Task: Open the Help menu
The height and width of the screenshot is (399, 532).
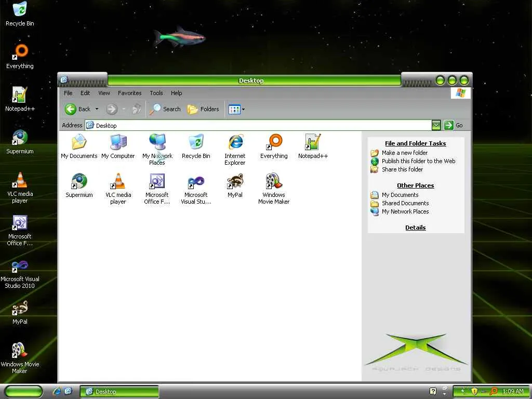Action: tap(177, 93)
